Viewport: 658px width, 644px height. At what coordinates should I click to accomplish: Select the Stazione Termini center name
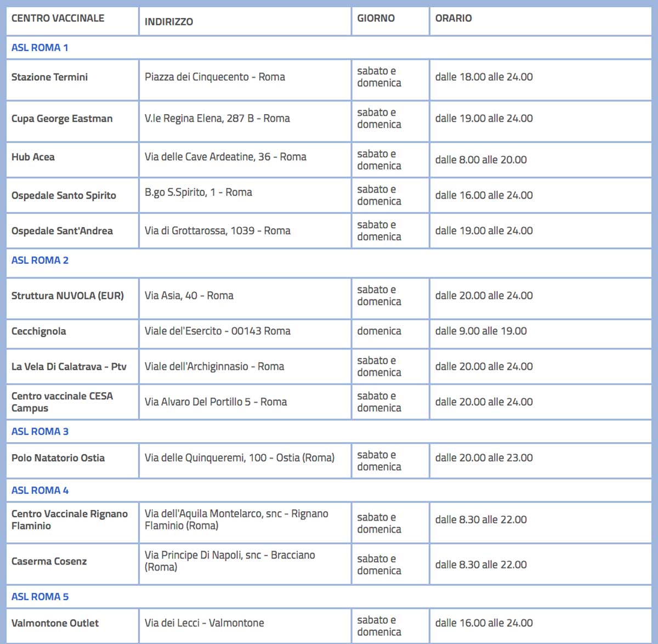click(49, 77)
